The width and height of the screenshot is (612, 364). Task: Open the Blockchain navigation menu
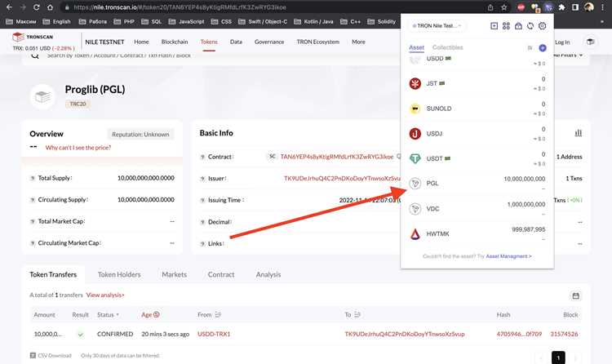point(175,42)
